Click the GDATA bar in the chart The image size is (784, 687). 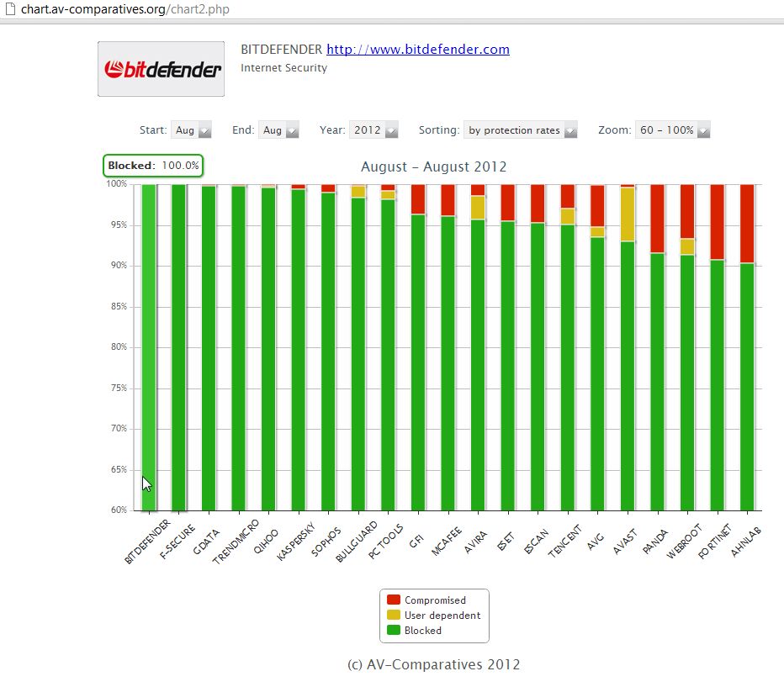coord(209,347)
